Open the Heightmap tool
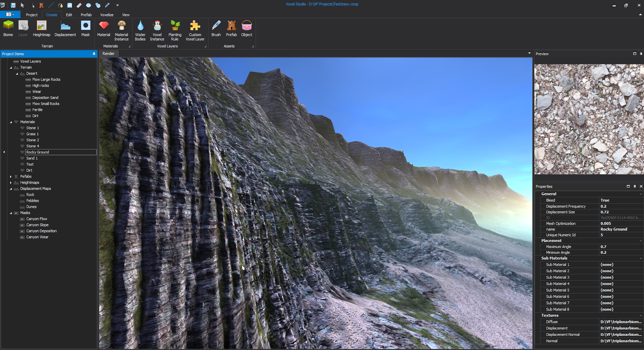Screen dimensions: 644x350 (41, 28)
